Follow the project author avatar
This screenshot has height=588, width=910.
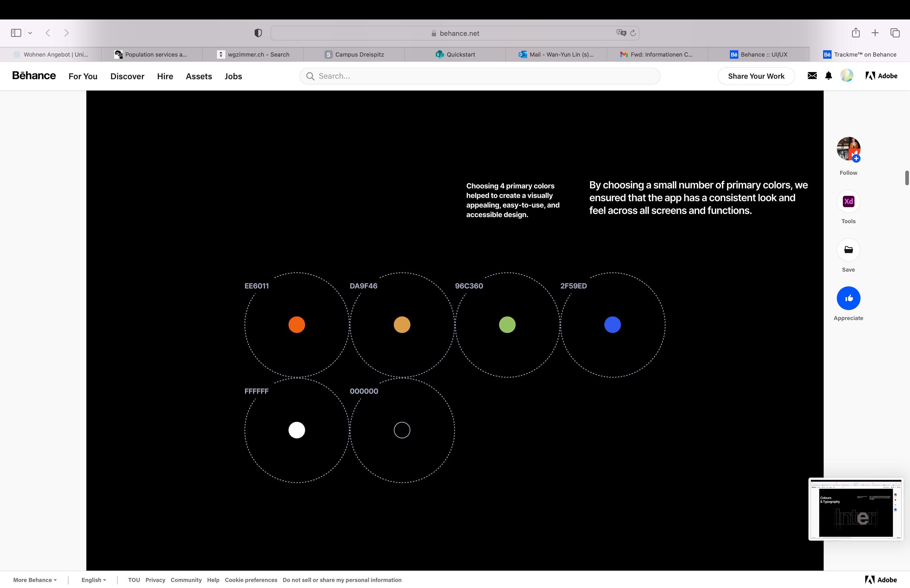pyautogui.click(x=848, y=148)
